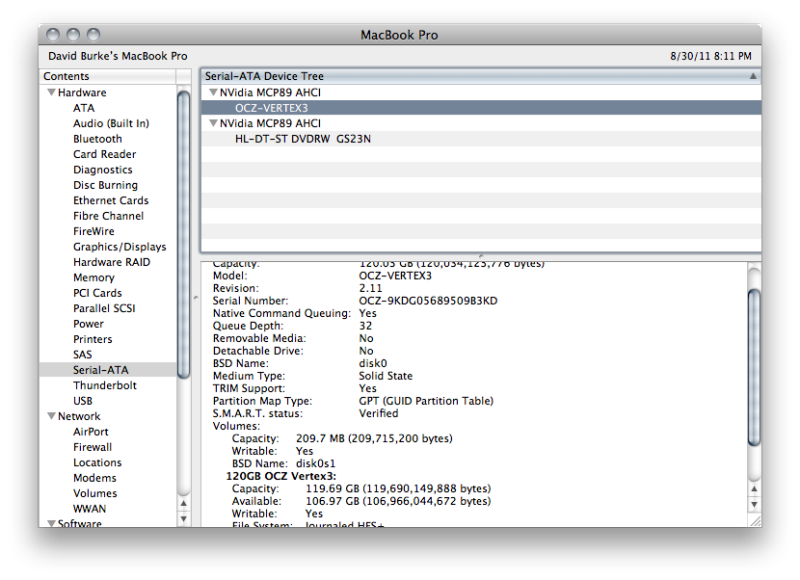The width and height of the screenshot is (800, 580).
Task: Open the Bluetooth hardware entry
Action: (97, 139)
